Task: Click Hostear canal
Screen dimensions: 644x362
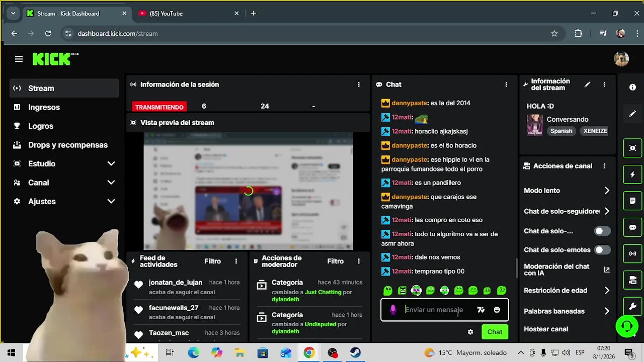Action: pyautogui.click(x=546, y=329)
